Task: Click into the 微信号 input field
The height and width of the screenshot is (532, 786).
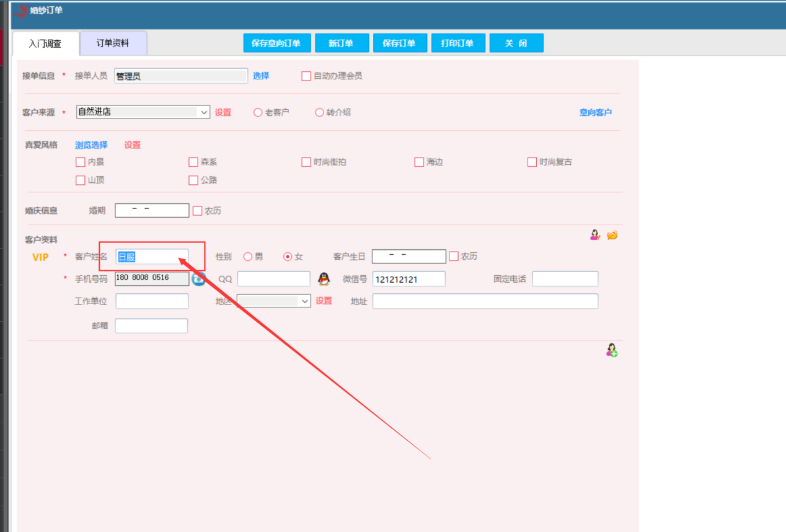Action: click(x=408, y=279)
